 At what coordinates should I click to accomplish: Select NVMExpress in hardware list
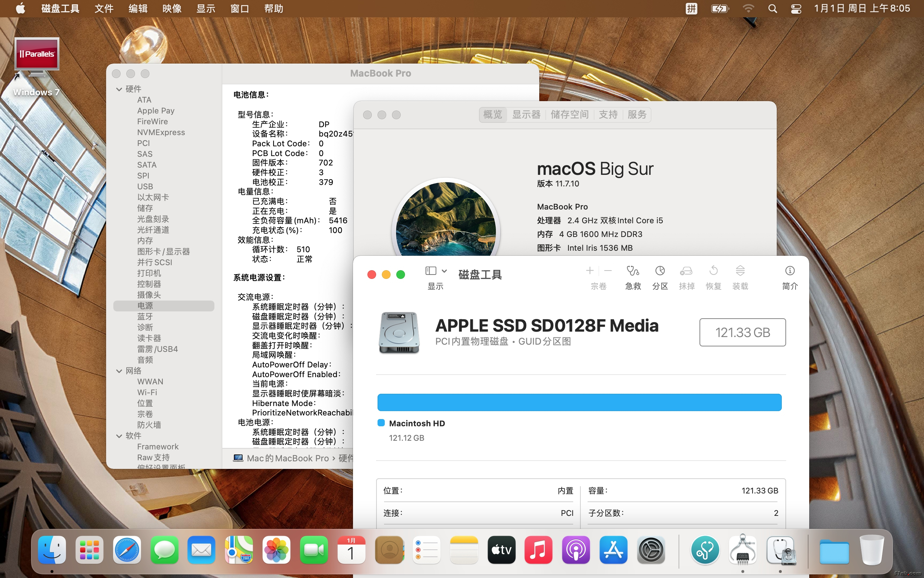pyautogui.click(x=161, y=132)
